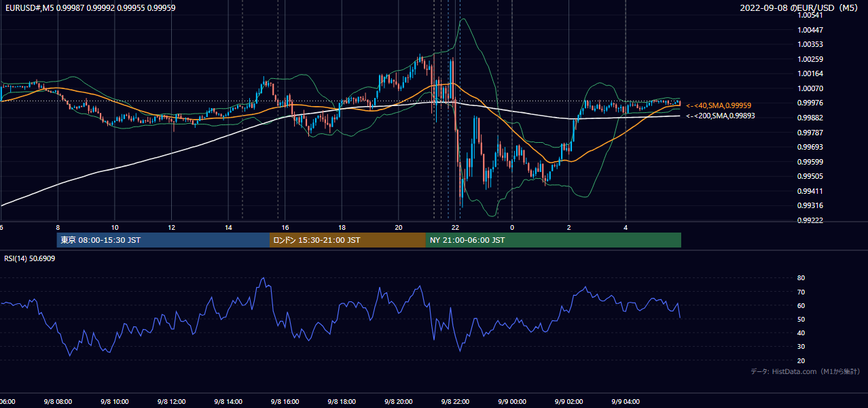Click the 1.00353 price axis label
Viewport: 868px width, 408px height.
coord(811,45)
